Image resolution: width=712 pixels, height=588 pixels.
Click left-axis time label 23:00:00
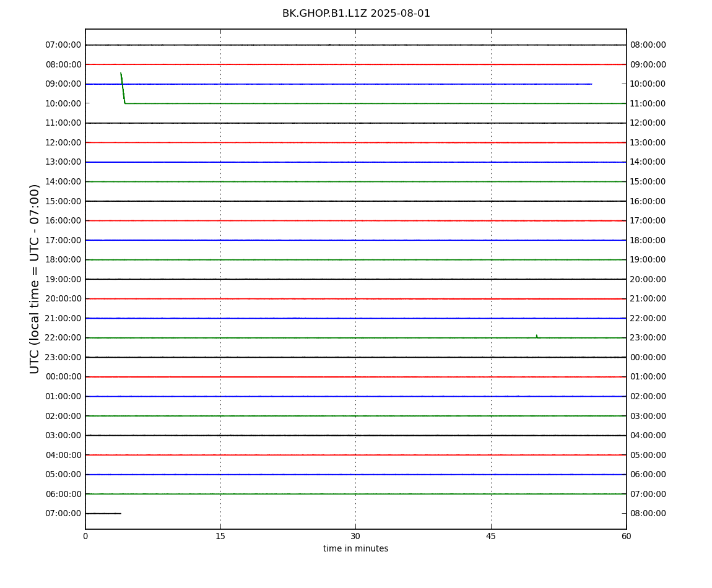coord(64,357)
